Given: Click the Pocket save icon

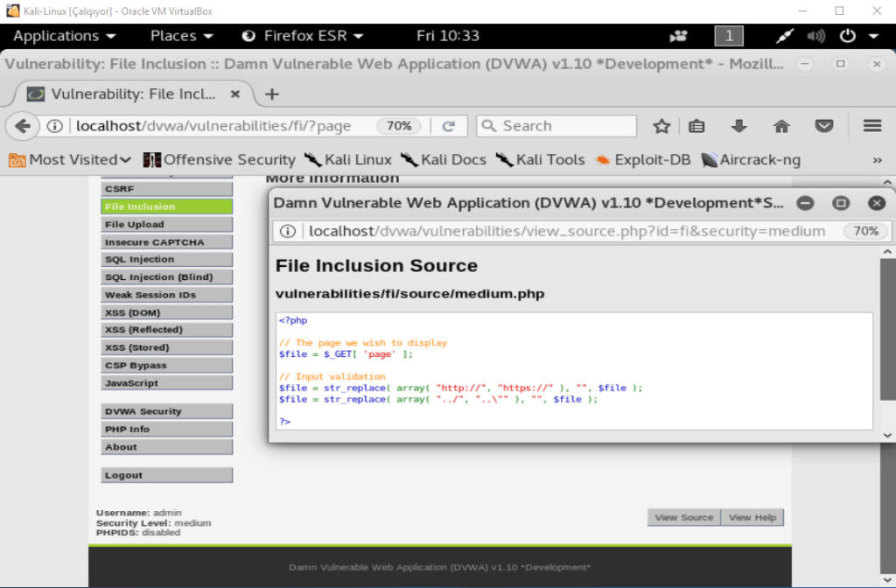Looking at the screenshot, I should click(x=824, y=126).
